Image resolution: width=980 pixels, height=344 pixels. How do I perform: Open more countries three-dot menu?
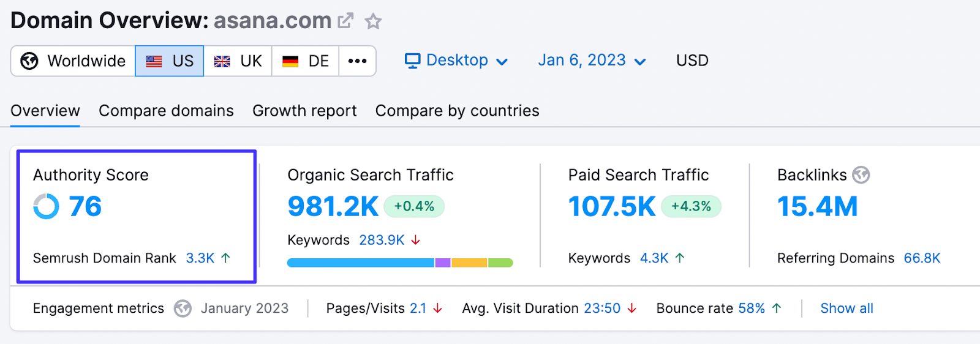(357, 61)
